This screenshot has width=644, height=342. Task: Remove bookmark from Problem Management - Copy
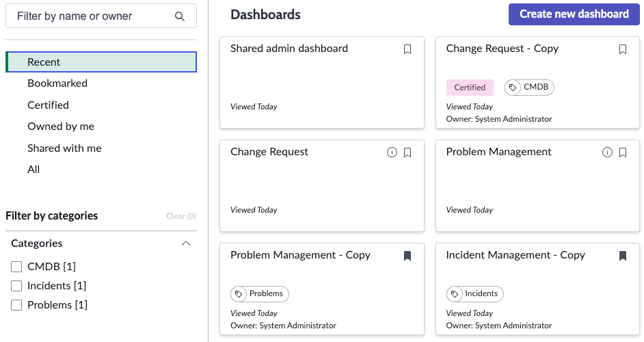[407, 256]
